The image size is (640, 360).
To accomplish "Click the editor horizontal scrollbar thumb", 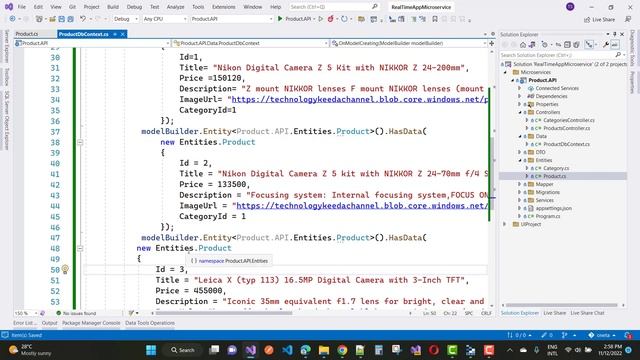I will (x=224, y=313).
